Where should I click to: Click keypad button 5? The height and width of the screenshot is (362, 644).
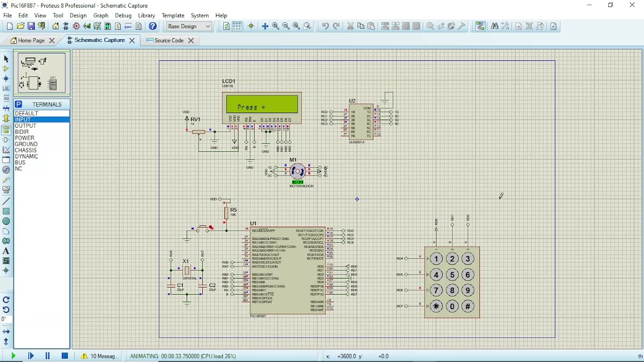click(x=452, y=275)
